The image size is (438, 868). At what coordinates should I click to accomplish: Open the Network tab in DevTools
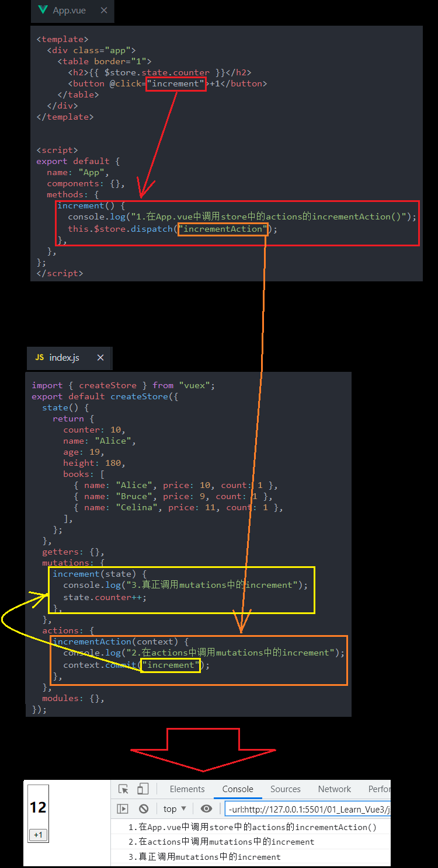coord(335,789)
